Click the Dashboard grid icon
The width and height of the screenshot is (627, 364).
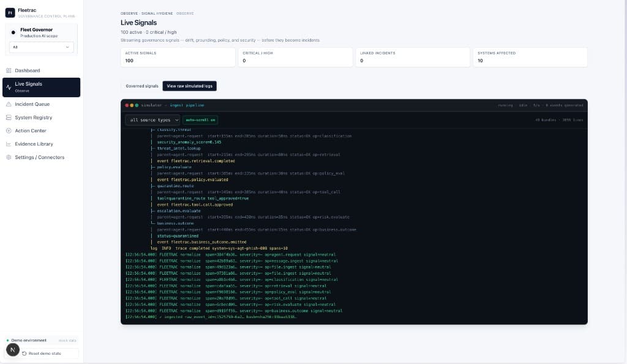click(x=9, y=71)
